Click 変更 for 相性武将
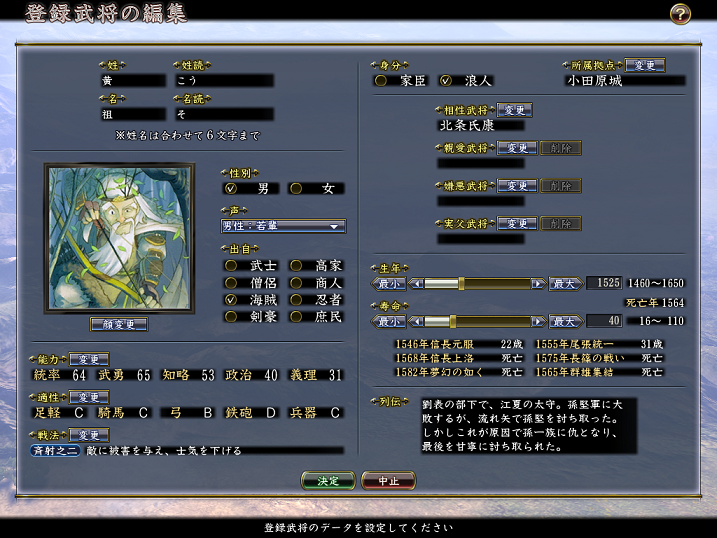Image resolution: width=717 pixels, height=538 pixels. (514, 110)
